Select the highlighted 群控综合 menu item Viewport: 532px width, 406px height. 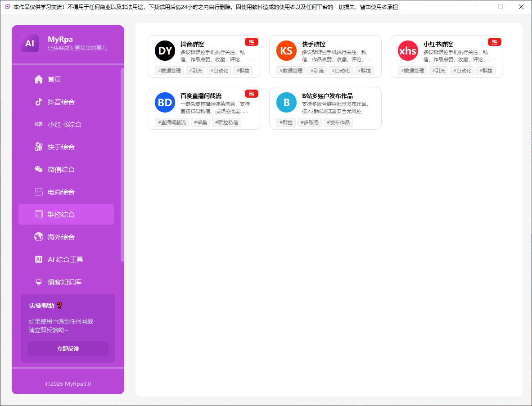pos(66,214)
